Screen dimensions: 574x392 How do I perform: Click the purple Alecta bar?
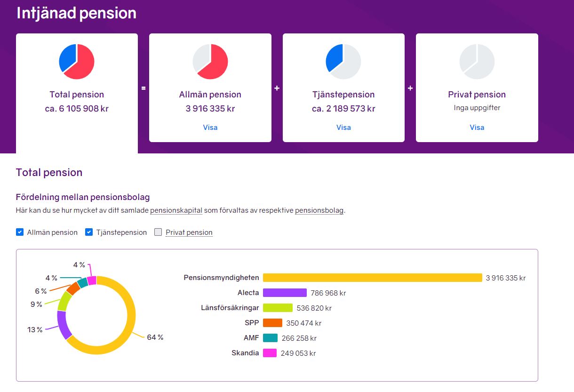(x=285, y=293)
